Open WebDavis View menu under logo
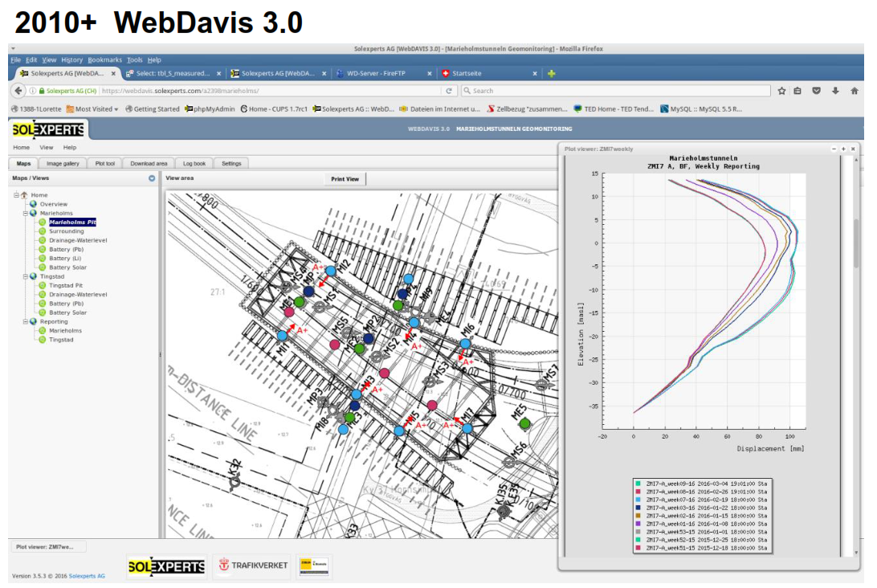This screenshot has width=877, height=588. pyautogui.click(x=47, y=148)
